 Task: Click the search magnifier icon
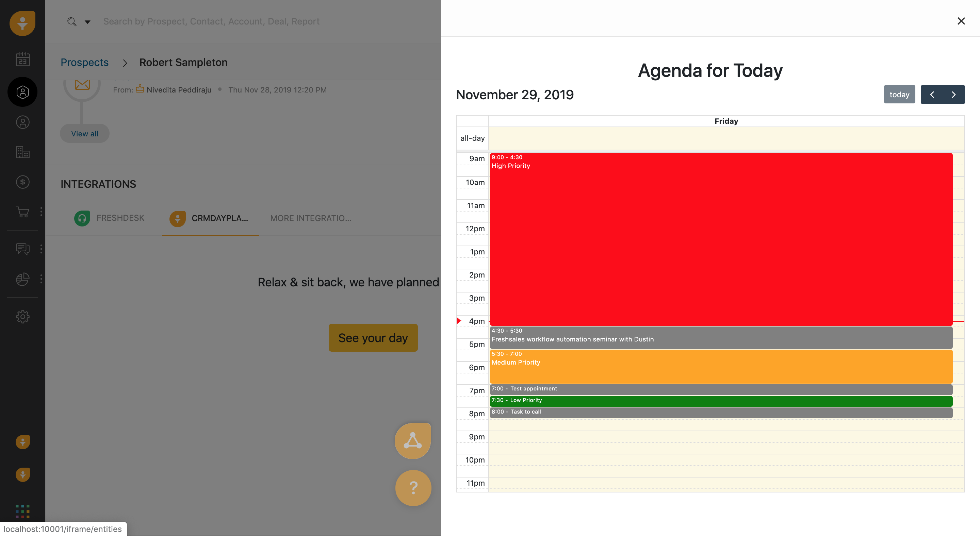[71, 22]
